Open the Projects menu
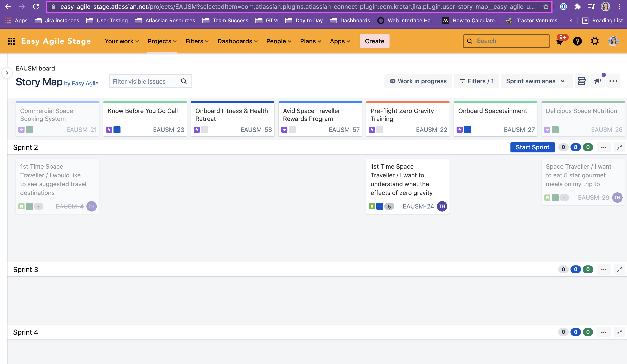627x364 pixels. (162, 41)
